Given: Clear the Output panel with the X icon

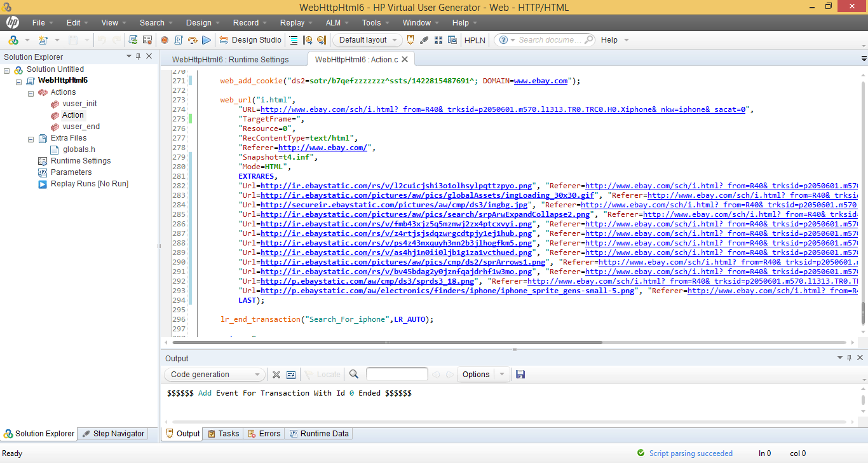Looking at the screenshot, I should tap(276, 375).
